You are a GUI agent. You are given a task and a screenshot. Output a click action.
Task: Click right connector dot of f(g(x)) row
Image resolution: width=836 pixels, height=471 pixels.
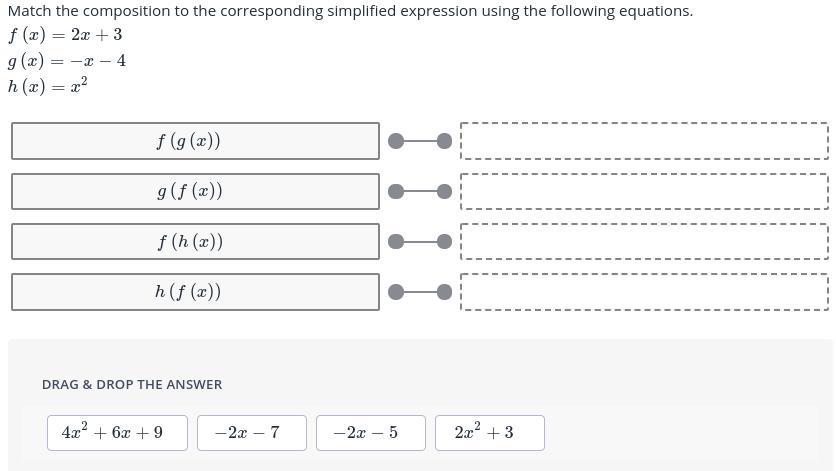tap(443, 141)
